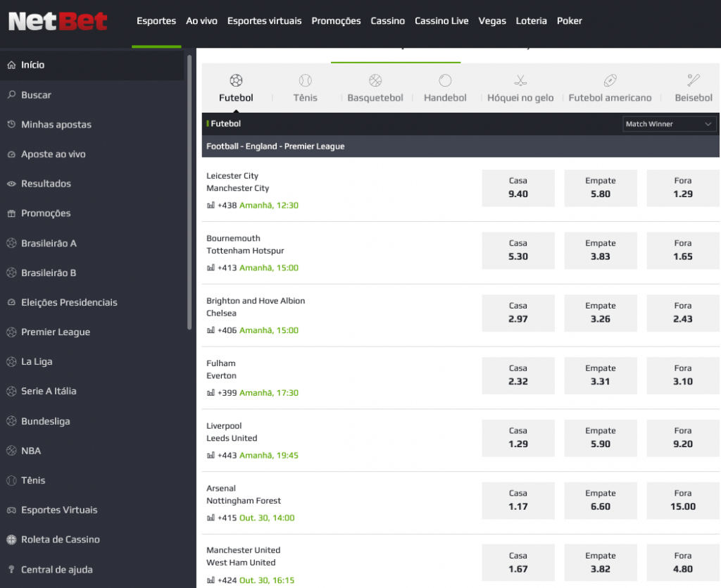Open Esportes in top navigation
This screenshot has width=721, height=588.
point(156,20)
